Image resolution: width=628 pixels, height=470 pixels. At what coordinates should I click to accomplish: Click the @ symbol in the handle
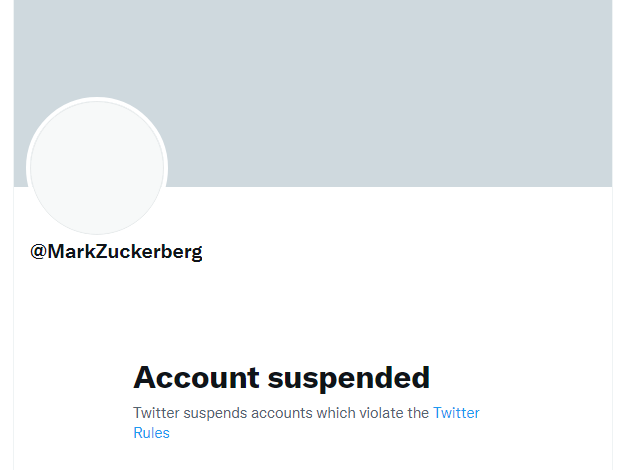(39, 252)
